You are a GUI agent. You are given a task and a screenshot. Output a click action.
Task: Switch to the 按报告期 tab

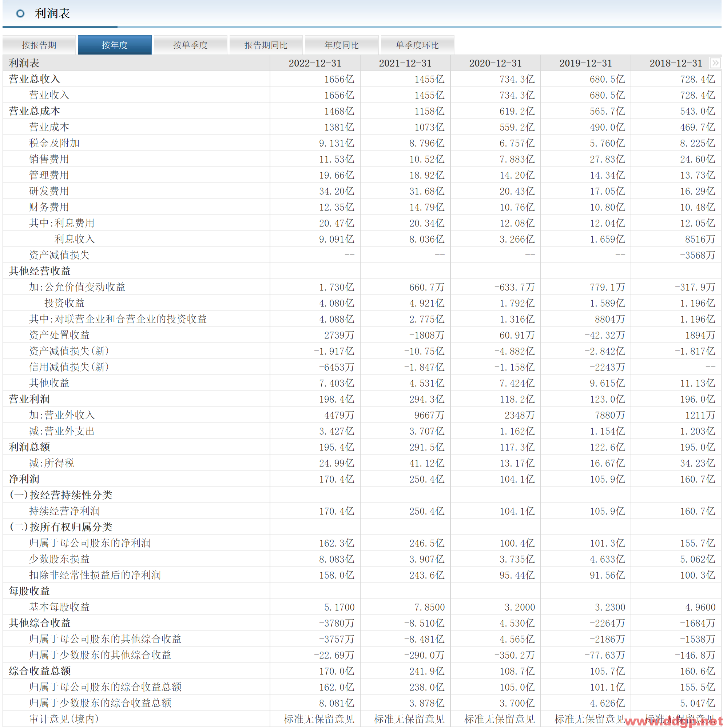[x=39, y=45]
